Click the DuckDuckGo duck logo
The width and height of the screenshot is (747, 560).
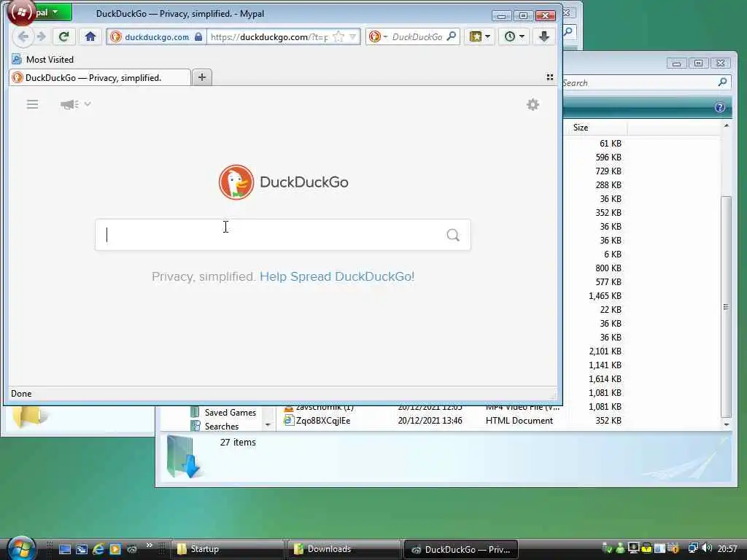(x=236, y=182)
